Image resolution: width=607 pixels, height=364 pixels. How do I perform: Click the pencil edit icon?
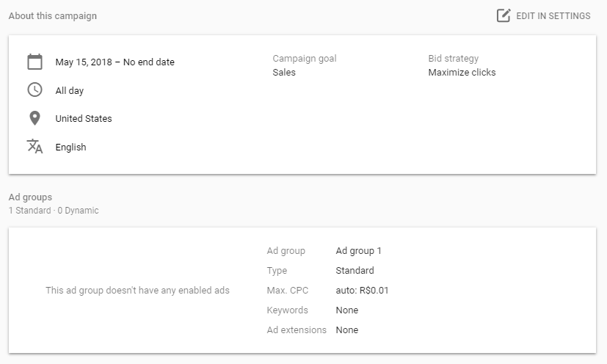tap(504, 15)
